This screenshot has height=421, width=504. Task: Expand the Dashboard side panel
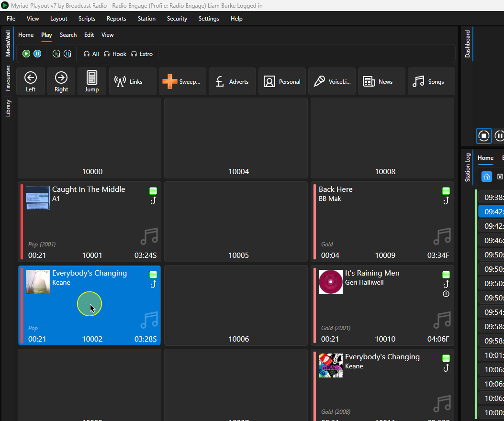click(x=467, y=44)
